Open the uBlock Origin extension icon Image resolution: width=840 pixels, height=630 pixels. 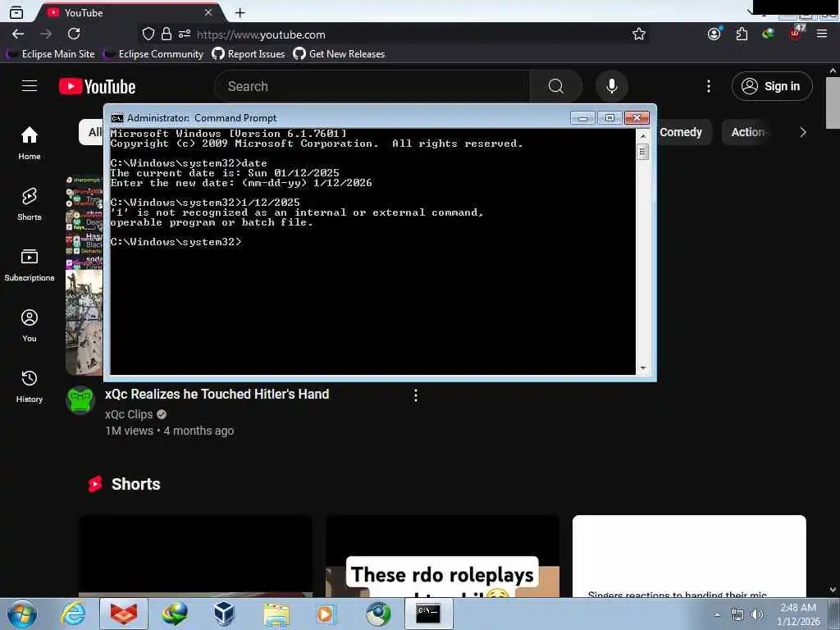(x=795, y=33)
